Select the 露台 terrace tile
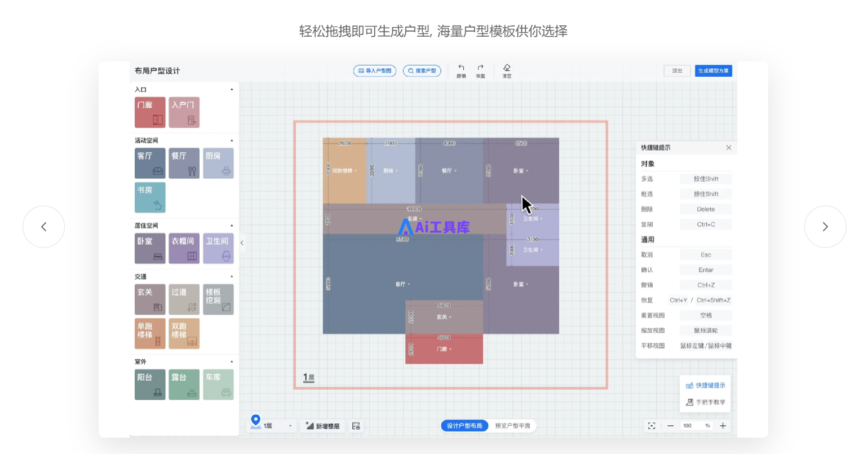The height and width of the screenshot is (454, 868). tap(184, 385)
